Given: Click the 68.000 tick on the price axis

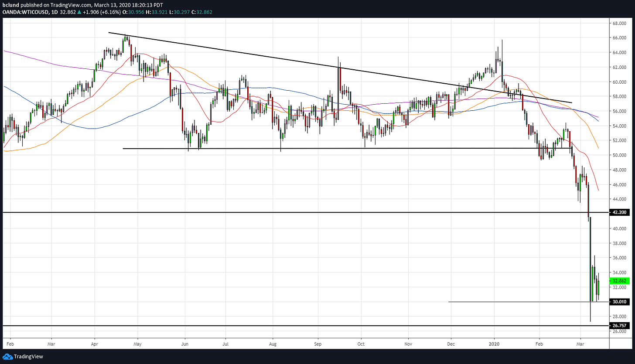Looking at the screenshot, I should (619, 23).
